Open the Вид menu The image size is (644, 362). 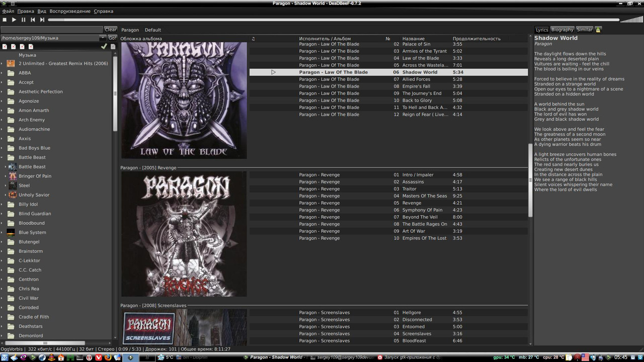(x=42, y=11)
